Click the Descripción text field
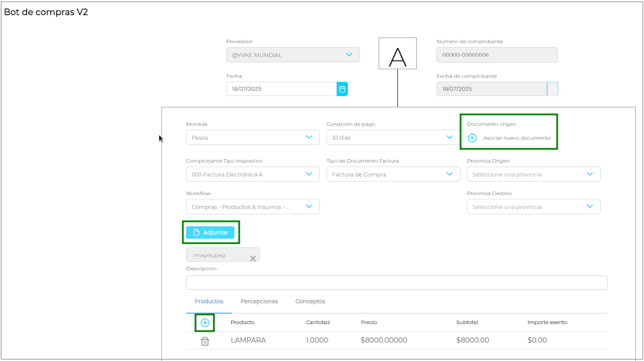Image resolution: width=644 pixels, height=361 pixels. click(396, 283)
